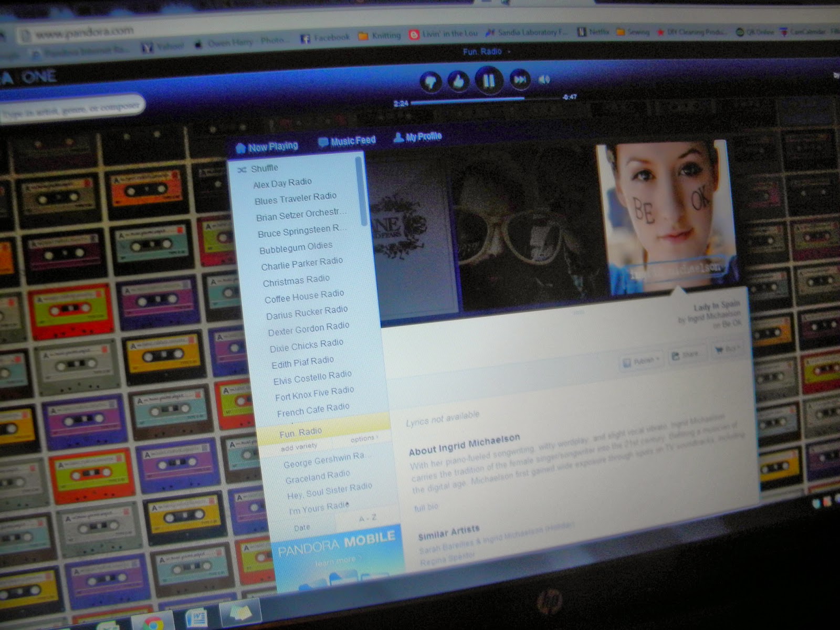
Task: Click the Share button
Action: coord(687,355)
